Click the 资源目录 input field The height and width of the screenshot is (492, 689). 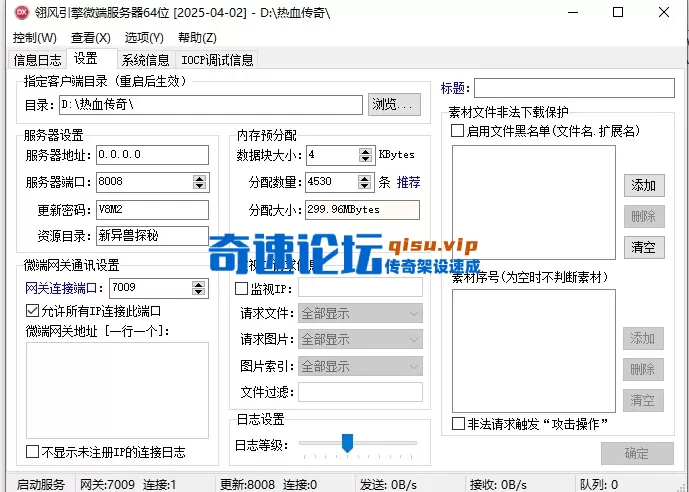(x=152, y=236)
